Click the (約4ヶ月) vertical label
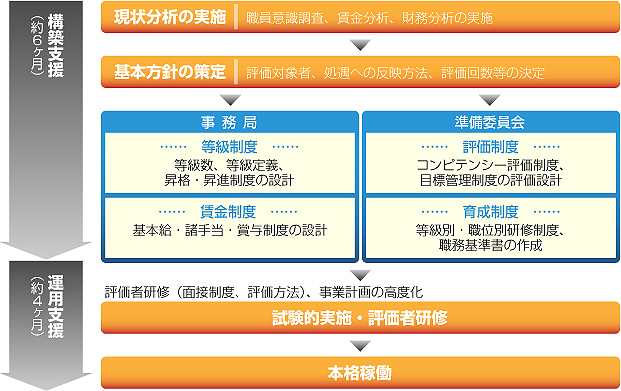This screenshot has width=621, height=391. 37,307
